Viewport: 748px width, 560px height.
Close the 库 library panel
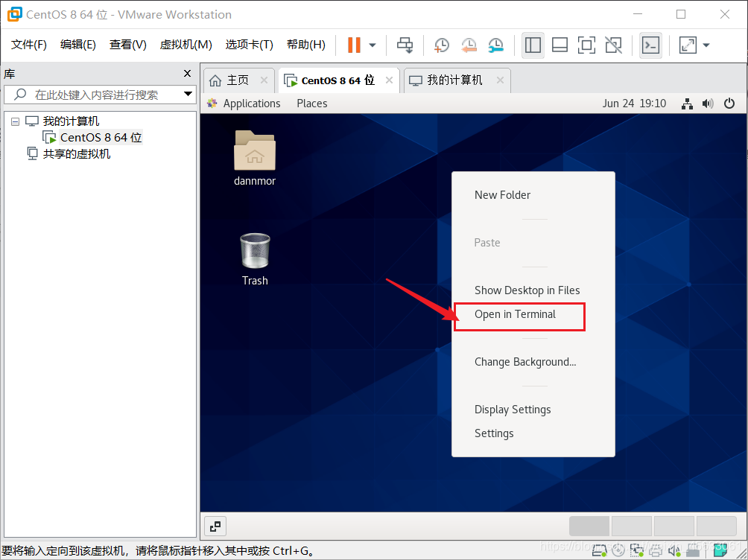(x=188, y=74)
